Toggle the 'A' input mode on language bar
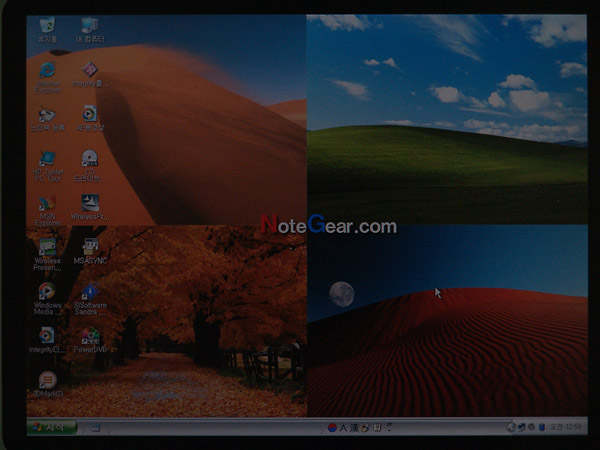 pos(343,428)
